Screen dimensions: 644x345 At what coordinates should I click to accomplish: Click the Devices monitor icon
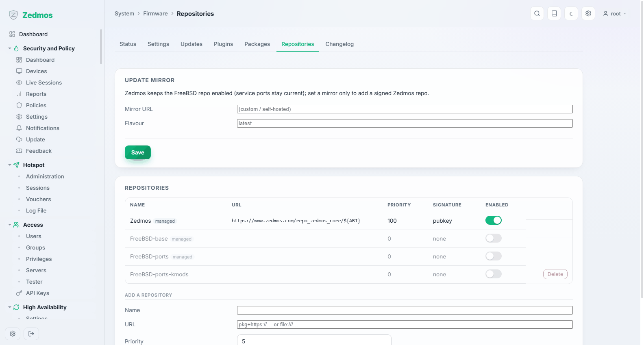[19, 71]
